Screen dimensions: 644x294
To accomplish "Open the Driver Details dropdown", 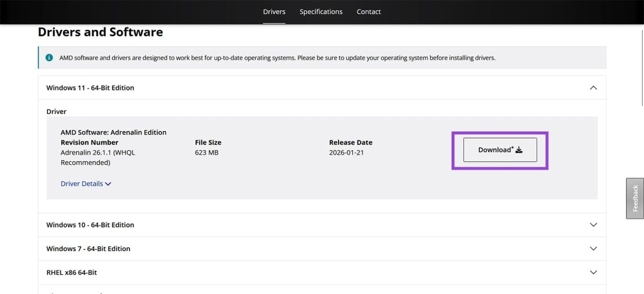I will tap(86, 183).
